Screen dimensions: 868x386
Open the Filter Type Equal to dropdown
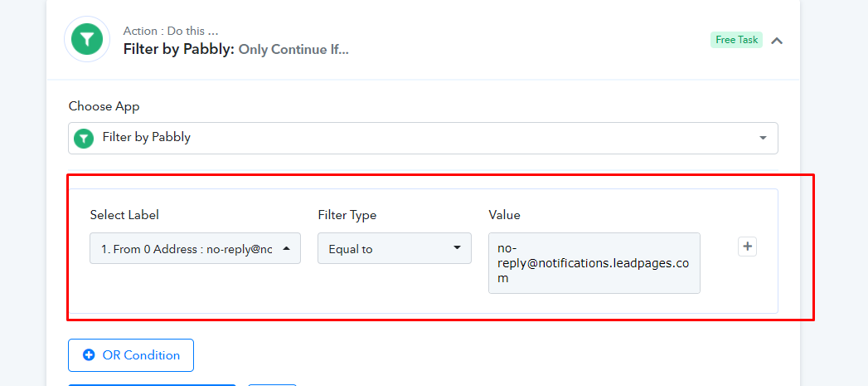point(395,248)
